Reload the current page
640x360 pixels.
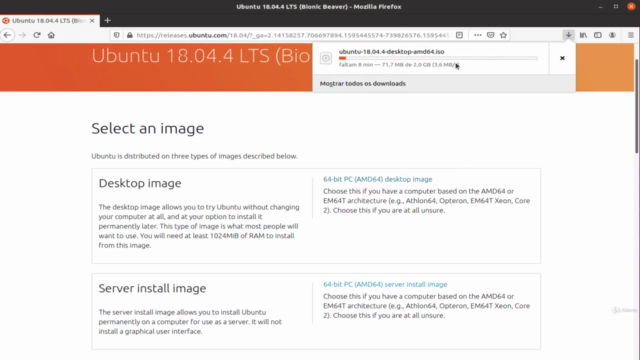(37, 35)
